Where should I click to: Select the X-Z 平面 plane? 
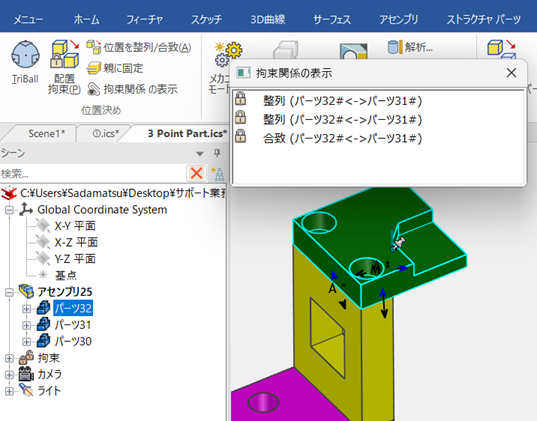[76, 242]
